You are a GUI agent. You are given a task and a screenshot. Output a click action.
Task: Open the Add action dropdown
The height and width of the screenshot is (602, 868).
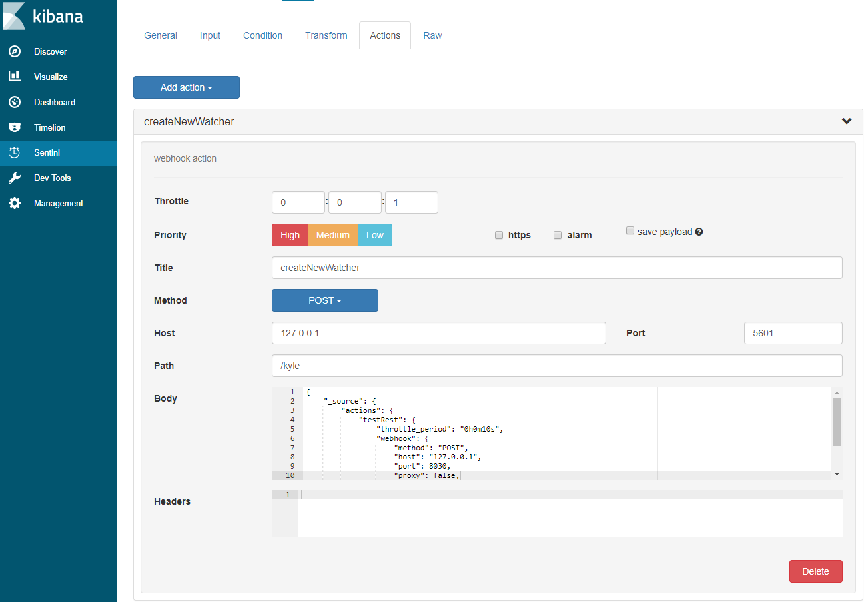187,87
